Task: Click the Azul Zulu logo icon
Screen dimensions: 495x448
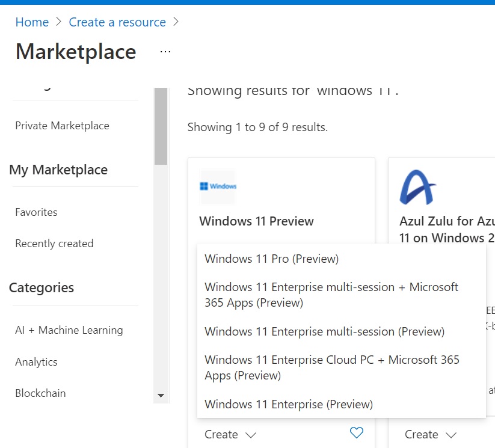Action: pos(417,187)
